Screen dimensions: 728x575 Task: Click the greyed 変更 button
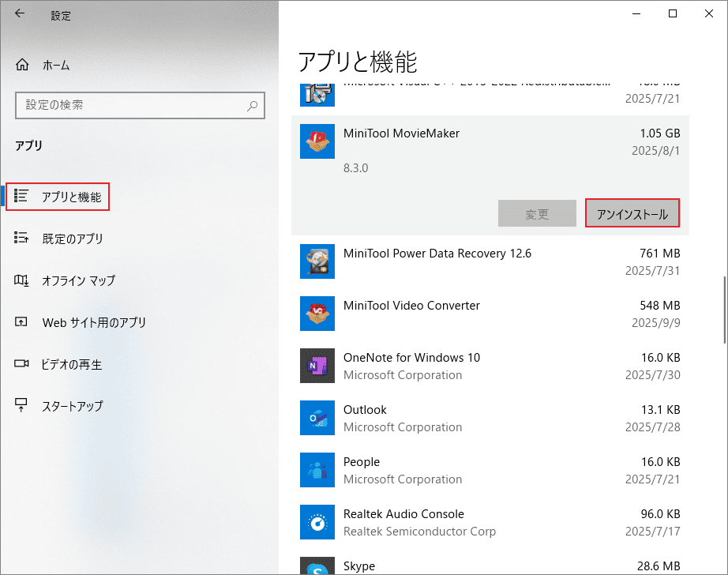[x=537, y=213]
